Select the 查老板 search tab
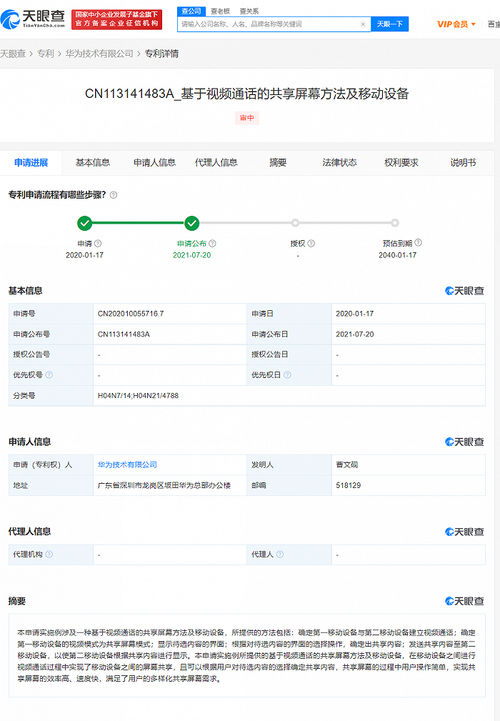 [220, 11]
